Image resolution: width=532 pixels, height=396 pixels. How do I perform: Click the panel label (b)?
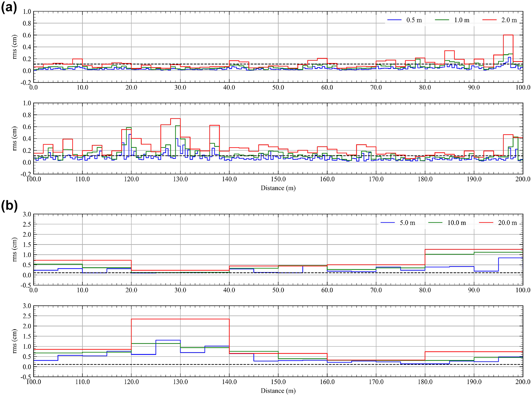(x=9, y=206)
